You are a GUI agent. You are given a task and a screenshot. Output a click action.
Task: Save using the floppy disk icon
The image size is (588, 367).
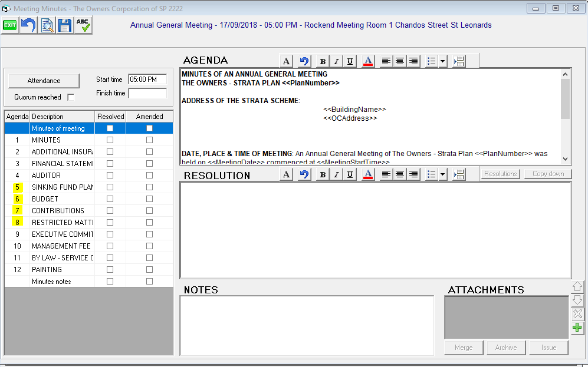click(x=65, y=25)
